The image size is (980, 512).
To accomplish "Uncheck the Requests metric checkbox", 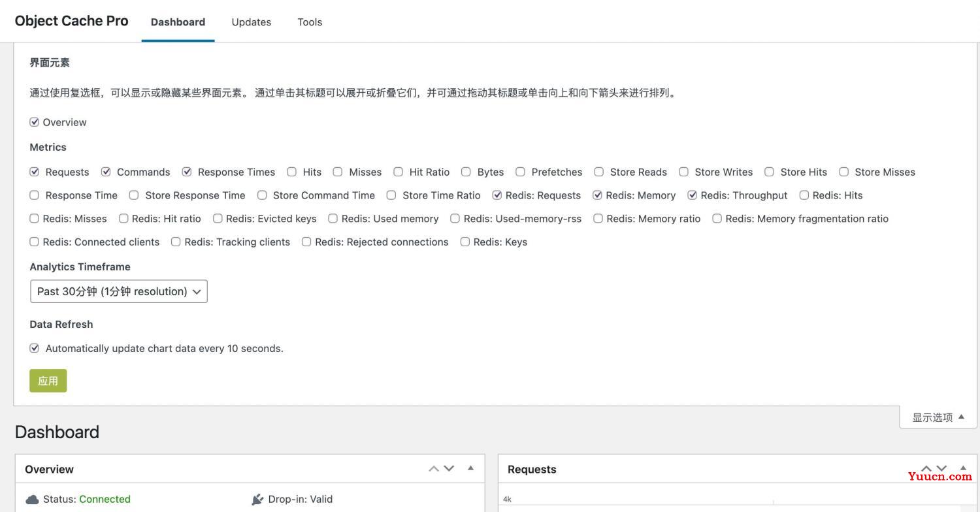I will pos(35,172).
